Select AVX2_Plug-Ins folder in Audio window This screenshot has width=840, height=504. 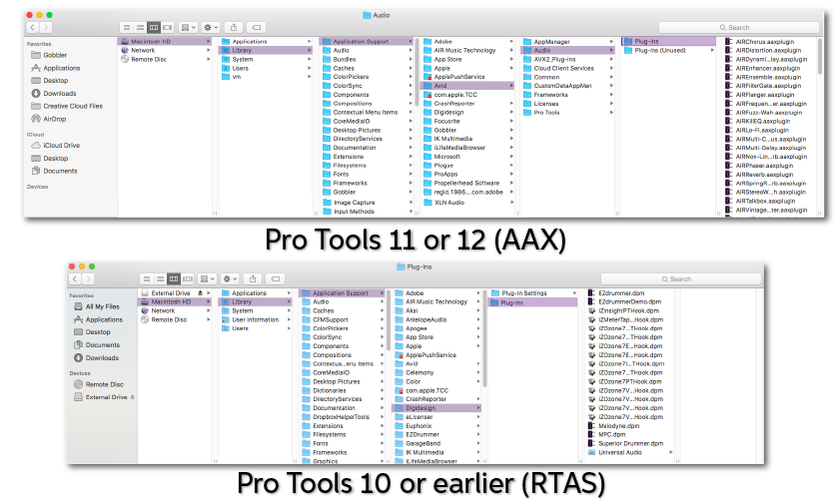pos(568,60)
